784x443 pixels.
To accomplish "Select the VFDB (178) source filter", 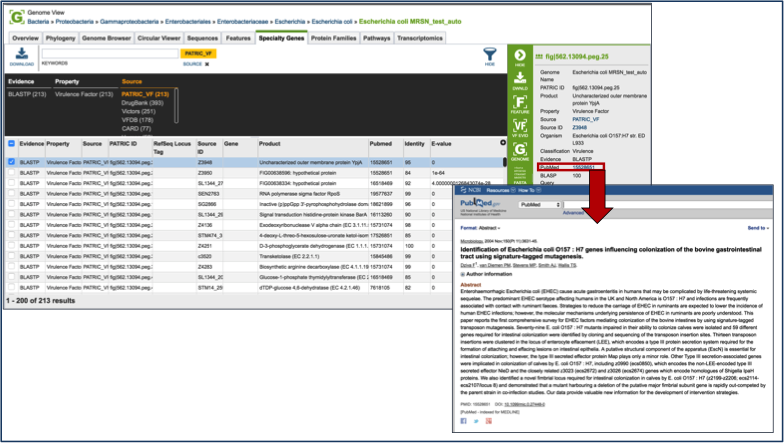I will tap(138, 120).
